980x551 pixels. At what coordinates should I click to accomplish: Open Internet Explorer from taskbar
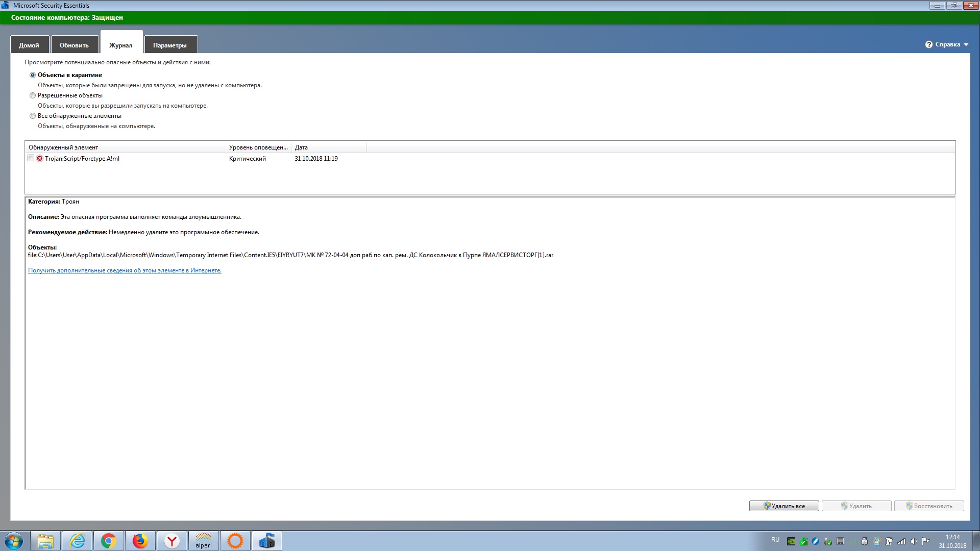click(x=77, y=541)
